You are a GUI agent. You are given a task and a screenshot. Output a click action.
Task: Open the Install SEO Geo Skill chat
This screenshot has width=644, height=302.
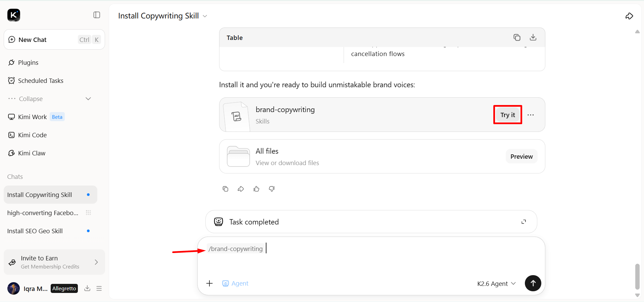pos(35,231)
